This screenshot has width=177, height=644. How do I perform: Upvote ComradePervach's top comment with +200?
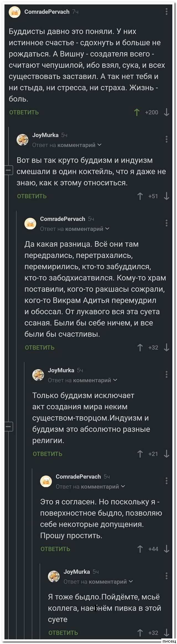tap(137, 112)
